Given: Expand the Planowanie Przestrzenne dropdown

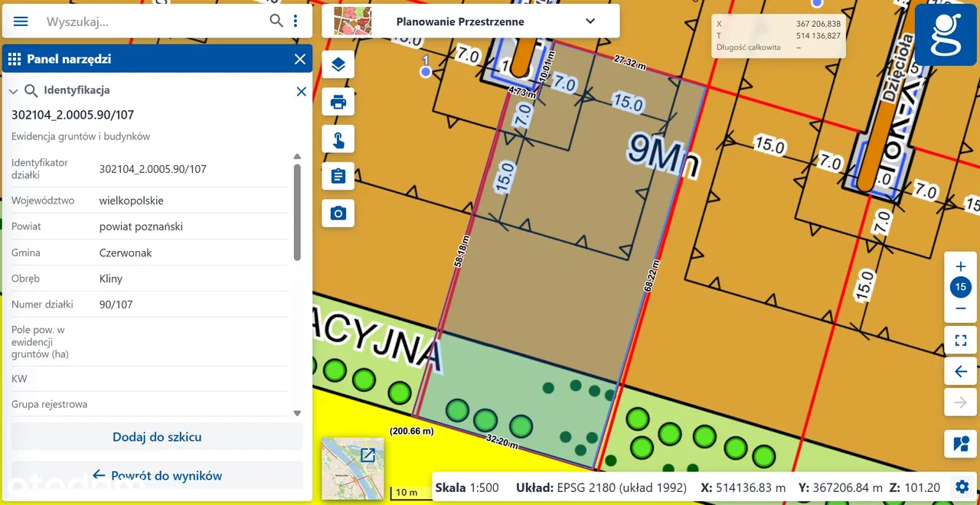Looking at the screenshot, I should [590, 21].
